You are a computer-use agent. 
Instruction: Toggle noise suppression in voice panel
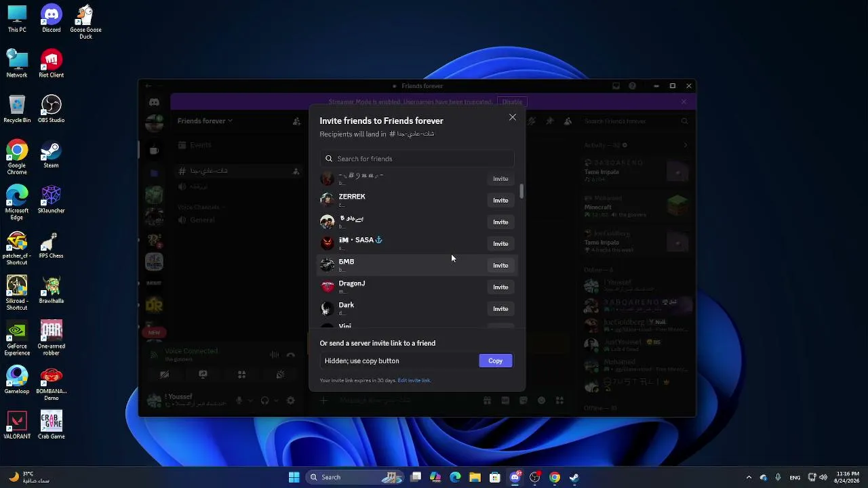point(274,354)
